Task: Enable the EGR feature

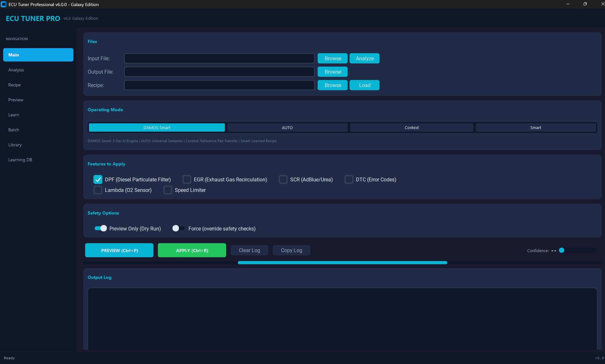Action: [187, 179]
